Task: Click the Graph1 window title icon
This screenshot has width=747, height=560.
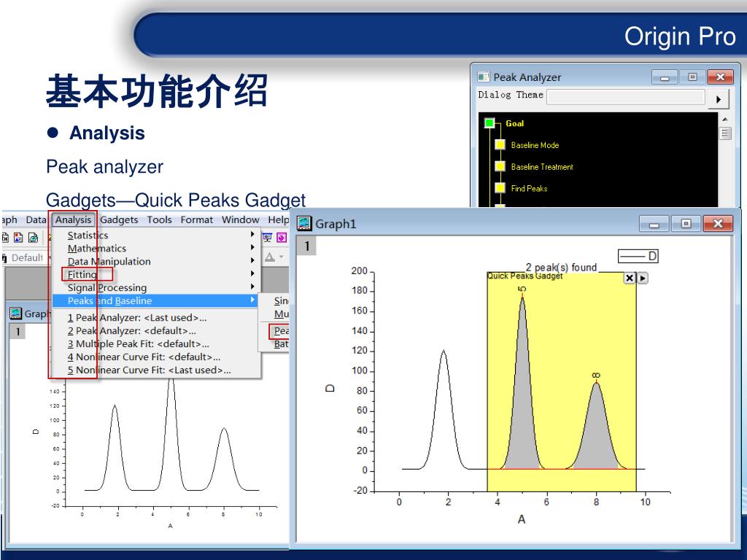Action: tap(304, 223)
